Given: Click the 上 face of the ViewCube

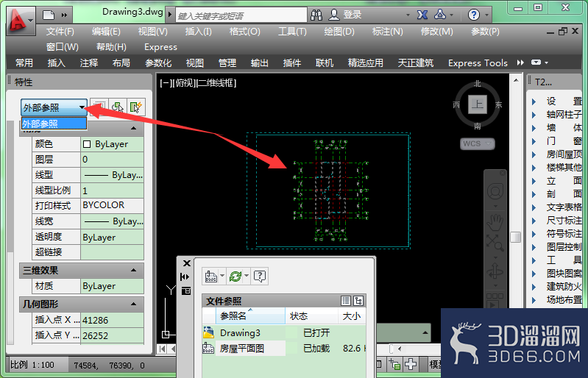Looking at the screenshot, I should (478, 104).
